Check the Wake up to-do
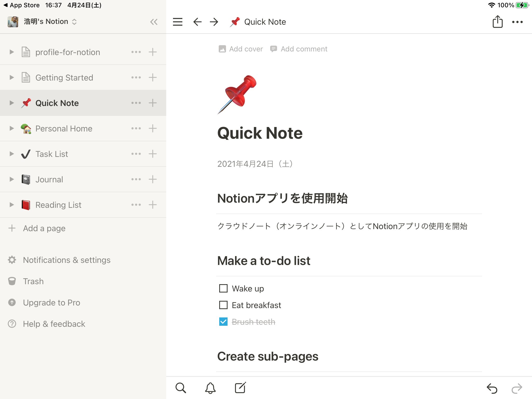Screen dimensions: 532x399 pos(223,288)
